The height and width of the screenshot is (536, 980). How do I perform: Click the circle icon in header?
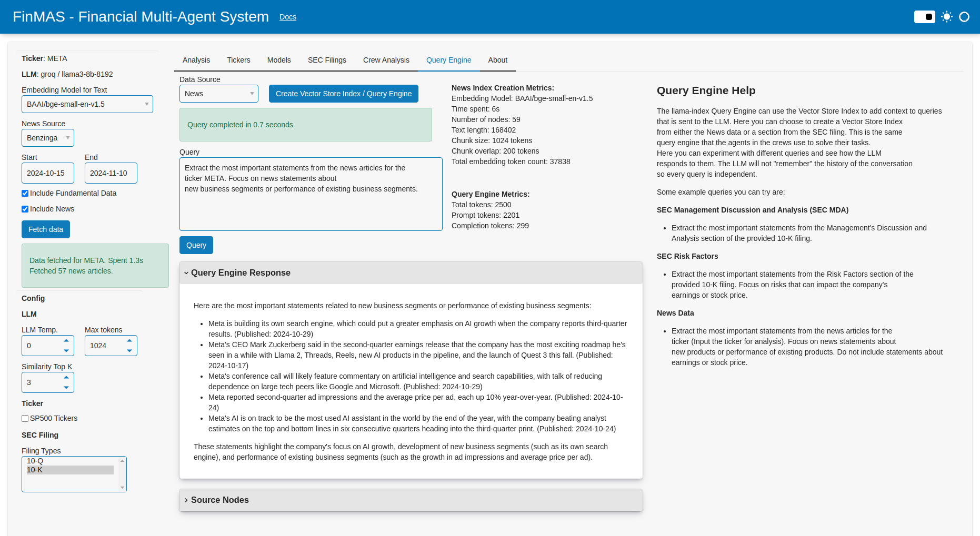coord(964,17)
